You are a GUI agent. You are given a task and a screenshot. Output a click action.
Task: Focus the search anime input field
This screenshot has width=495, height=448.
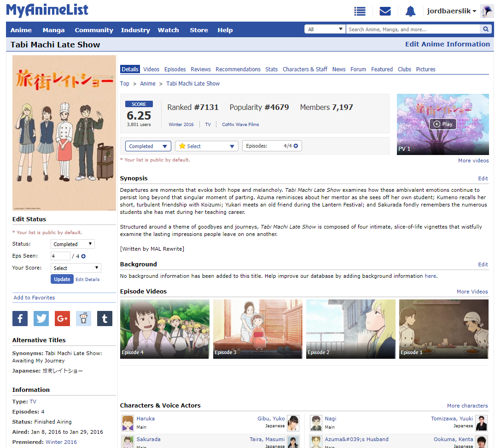point(413,29)
